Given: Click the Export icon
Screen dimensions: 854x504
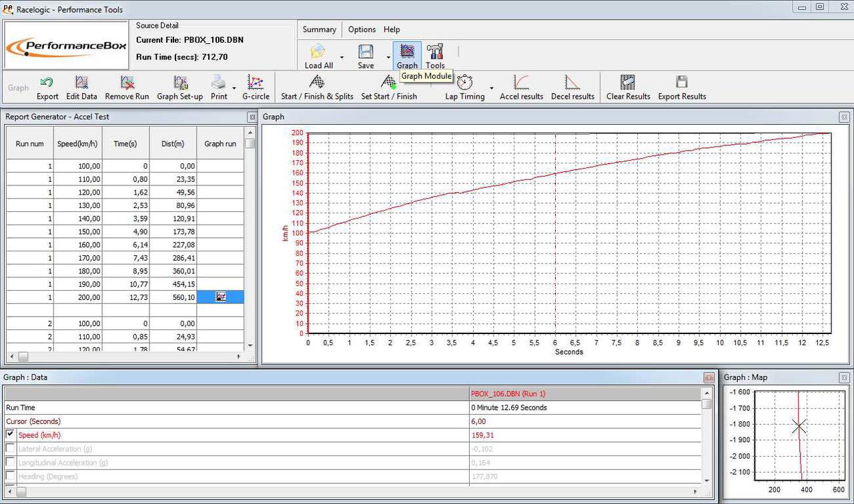Looking at the screenshot, I should click(x=47, y=82).
